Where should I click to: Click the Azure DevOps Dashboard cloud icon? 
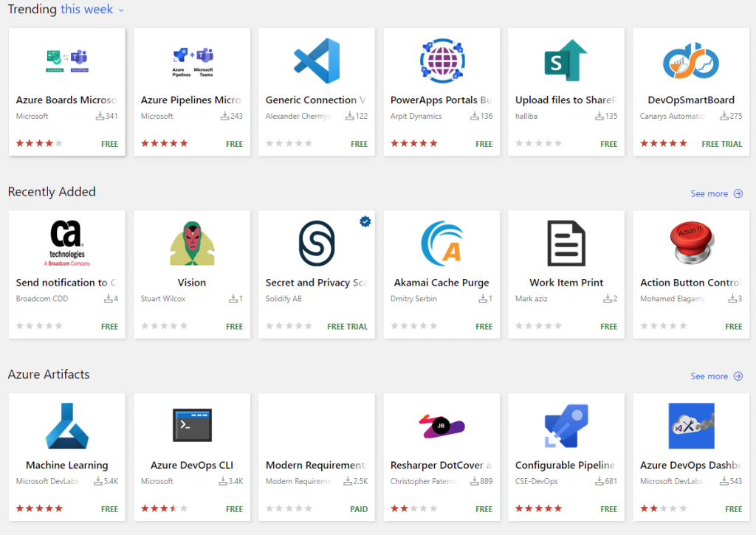click(691, 426)
